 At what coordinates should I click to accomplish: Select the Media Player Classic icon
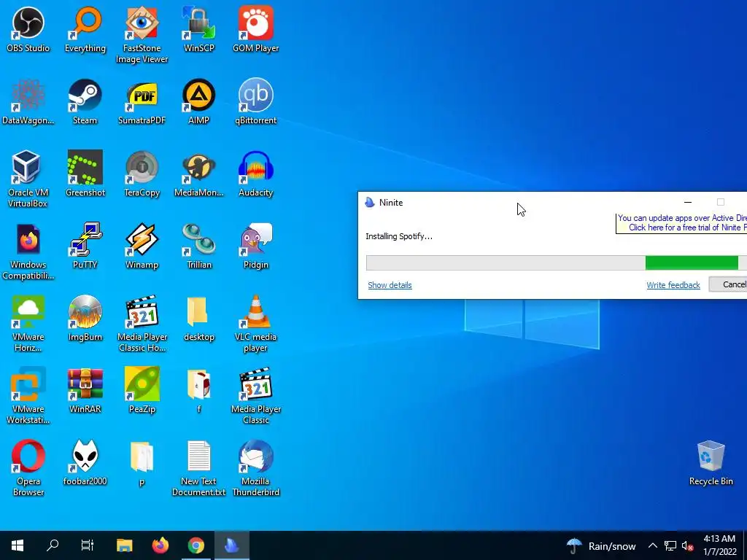[256, 396]
